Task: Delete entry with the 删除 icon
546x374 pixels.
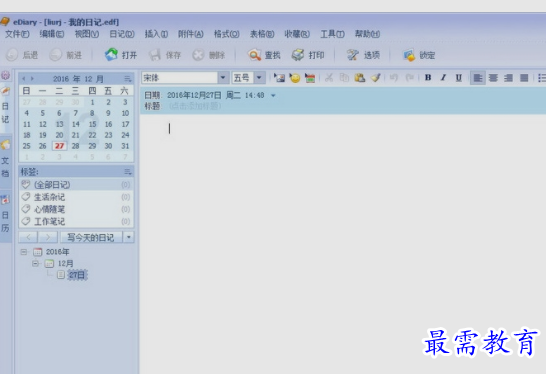Action: point(208,55)
